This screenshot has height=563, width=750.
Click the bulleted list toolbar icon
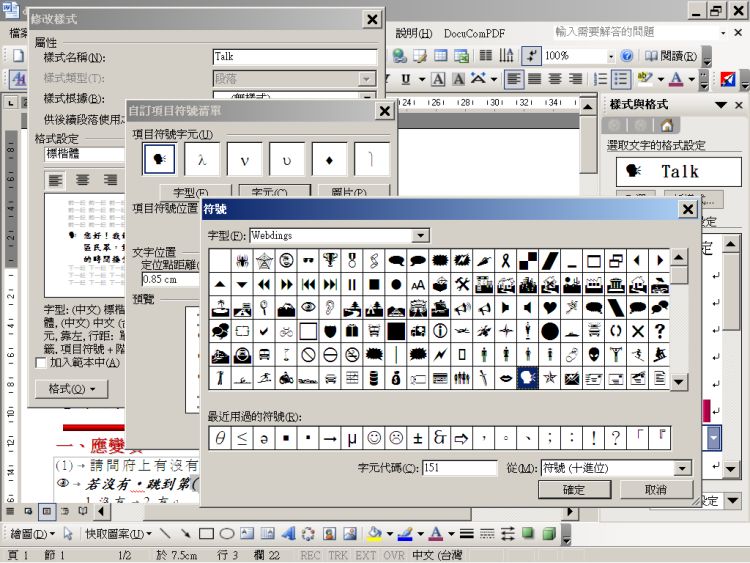click(621, 79)
